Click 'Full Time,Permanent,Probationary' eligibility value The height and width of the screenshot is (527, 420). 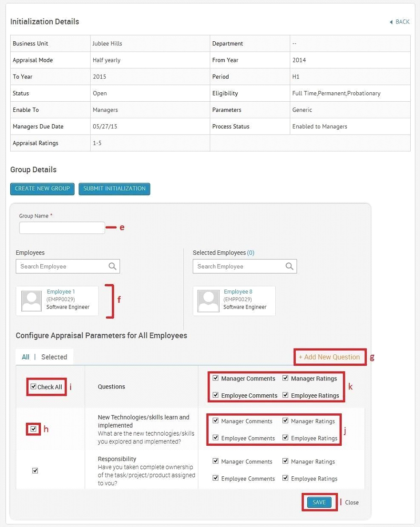pyautogui.click(x=337, y=93)
